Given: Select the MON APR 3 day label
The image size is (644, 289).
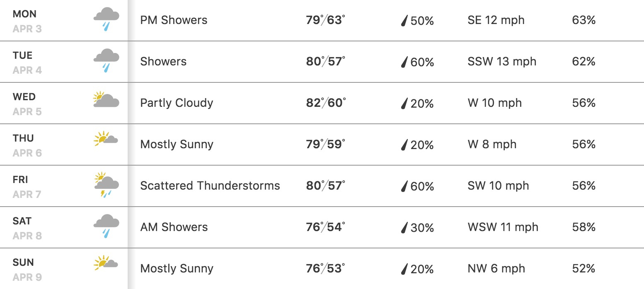Looking at the screenshot, I should (x=27, y=21).
